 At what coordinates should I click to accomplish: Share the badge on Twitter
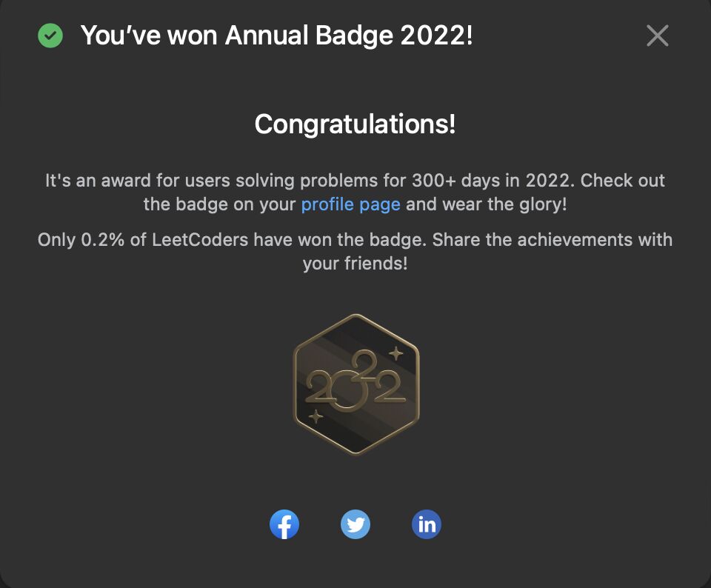click(x=355, y=524)
